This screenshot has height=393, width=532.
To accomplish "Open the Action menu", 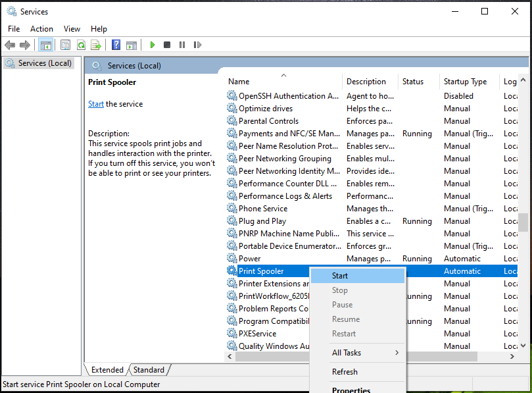I will coord(41,29).
